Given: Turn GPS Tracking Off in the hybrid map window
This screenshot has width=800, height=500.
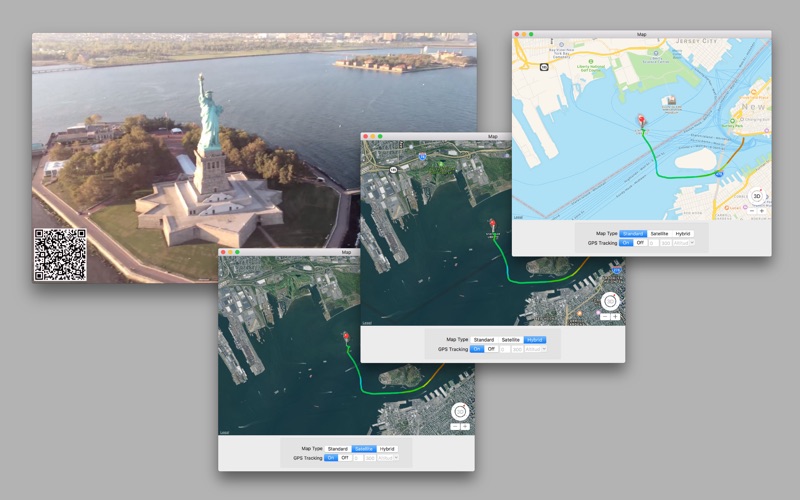Looking at the screenshot, I should [x=491, y=349].
